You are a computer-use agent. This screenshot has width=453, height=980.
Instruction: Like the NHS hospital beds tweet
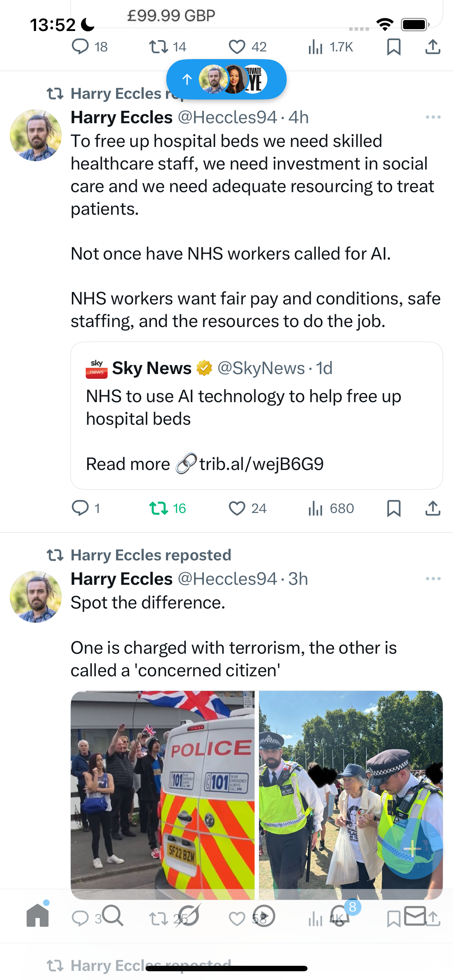coord(237,508)
